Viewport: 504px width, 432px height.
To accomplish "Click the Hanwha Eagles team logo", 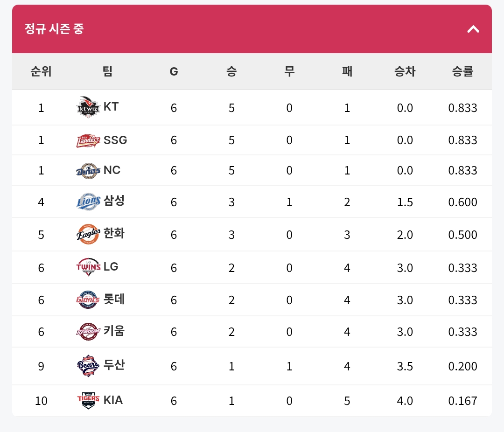I will click(x=88, y=234).
